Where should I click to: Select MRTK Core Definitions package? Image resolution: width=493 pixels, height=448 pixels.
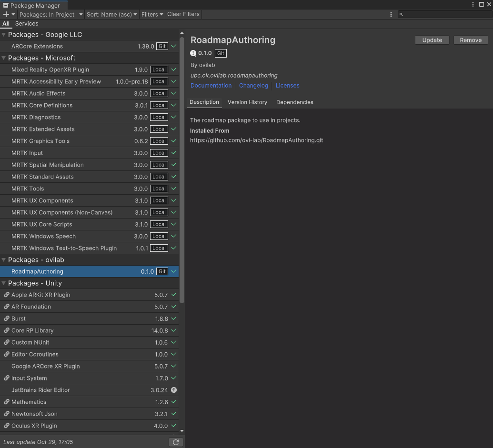click(89, 105)
